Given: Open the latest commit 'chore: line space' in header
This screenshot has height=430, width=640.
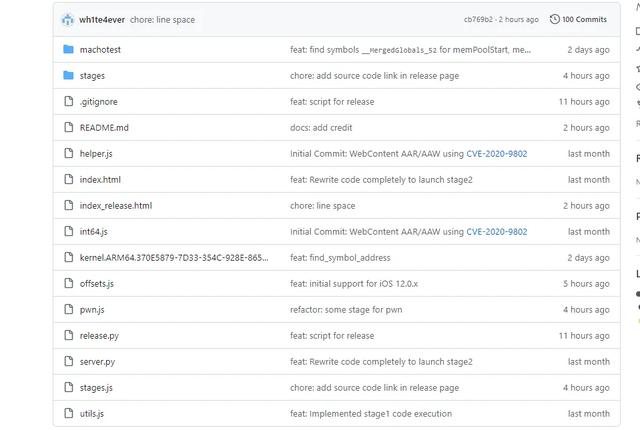Looking at the screenshot, I should coord(162,20).
